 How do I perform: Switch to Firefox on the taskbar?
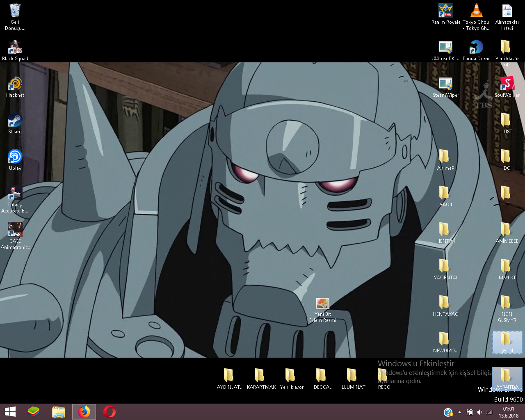click(84, 412)
